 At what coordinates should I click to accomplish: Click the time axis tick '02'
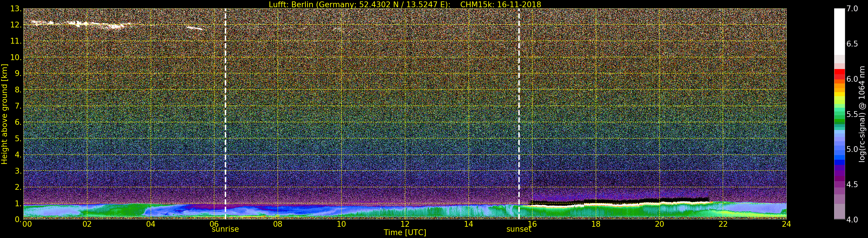click(87, 224)
